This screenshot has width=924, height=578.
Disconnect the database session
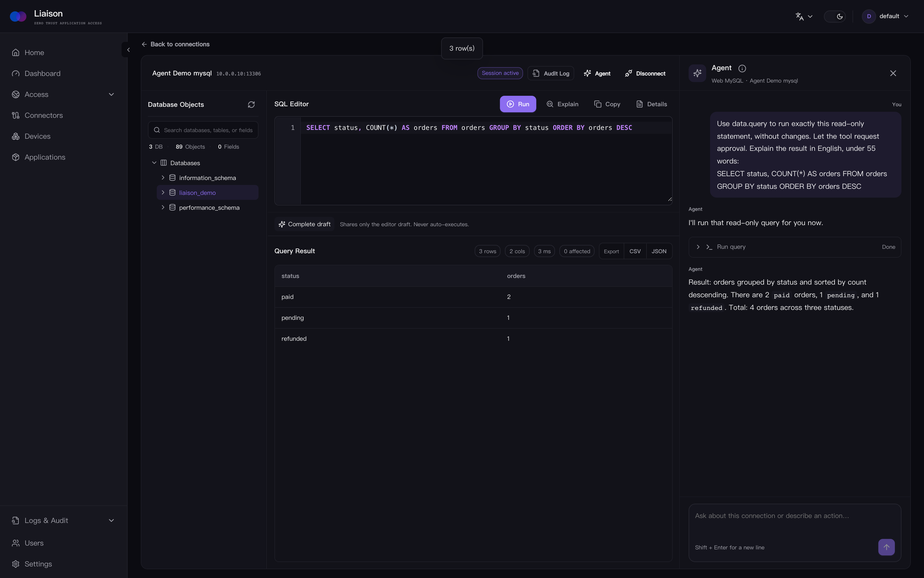coord(645,73)
